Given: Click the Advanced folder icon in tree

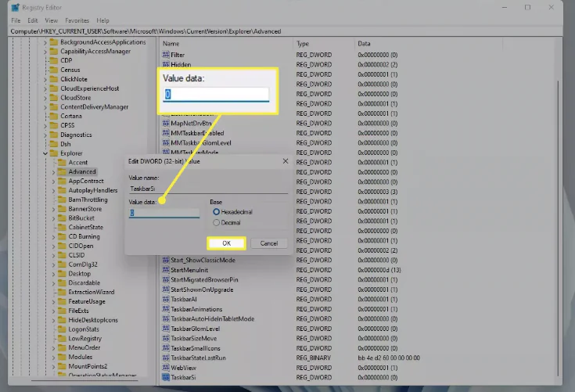Looking at the screenshot, I should point(61,171).
